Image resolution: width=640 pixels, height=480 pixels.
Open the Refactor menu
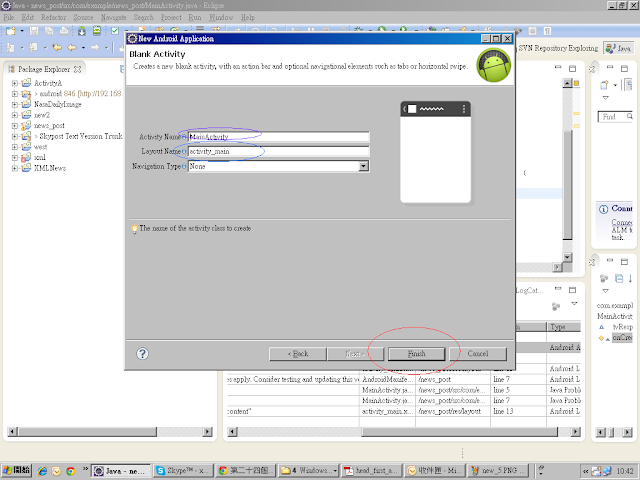(53, 17)
